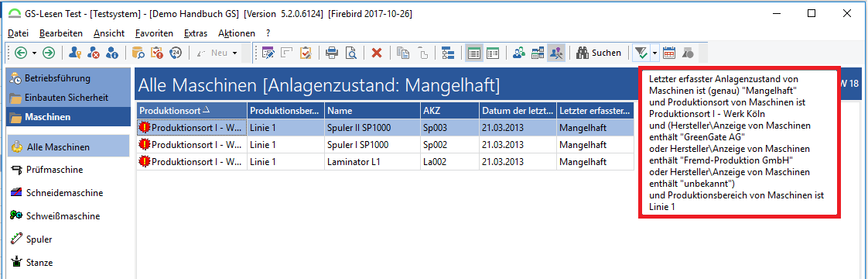Image resolution: width=868 pixels, height=279 pixels.
Task: Open the Datei menu
Action: [19, 33]
